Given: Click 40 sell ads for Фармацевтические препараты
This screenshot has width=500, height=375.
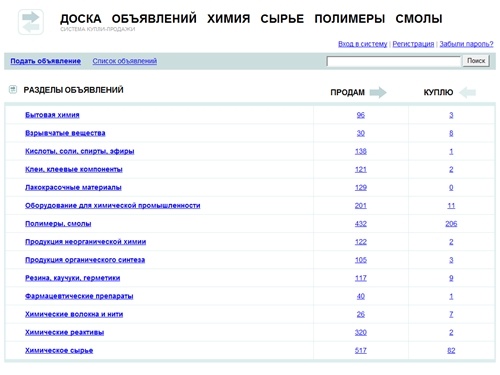Looking at the screenshot, I should 361,296.
